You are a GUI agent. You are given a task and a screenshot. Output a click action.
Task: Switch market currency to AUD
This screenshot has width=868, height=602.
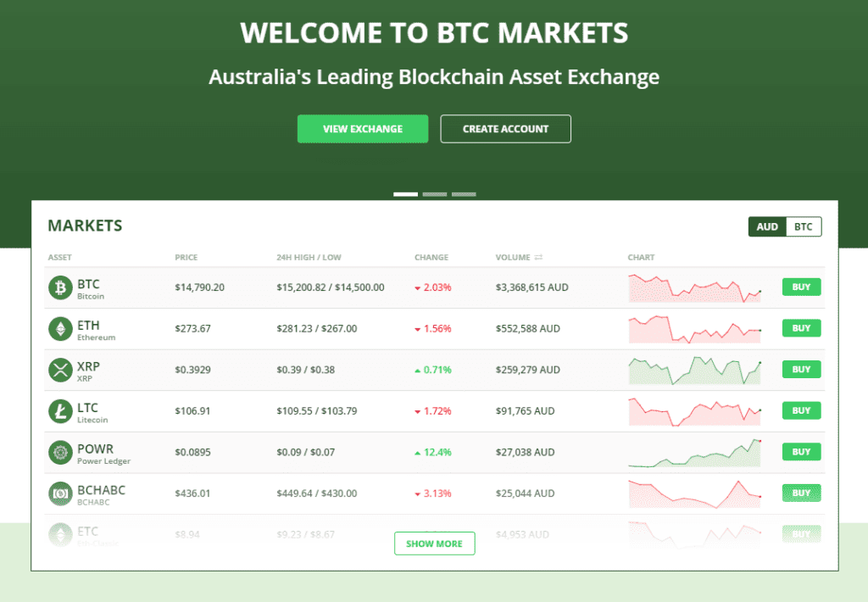pos(767,227)
